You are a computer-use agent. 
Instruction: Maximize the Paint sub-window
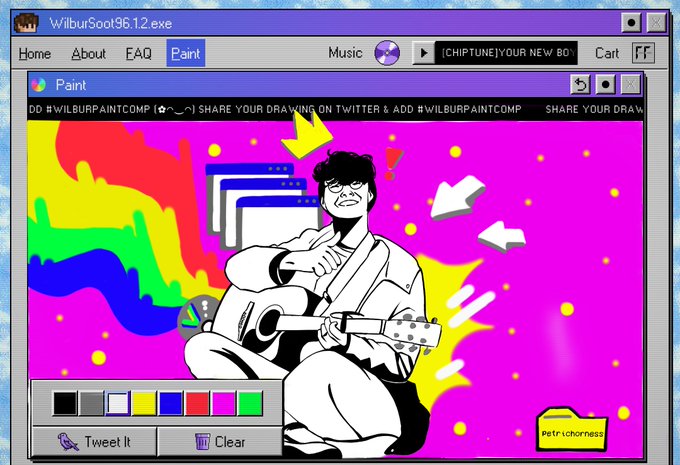(605, 85)
